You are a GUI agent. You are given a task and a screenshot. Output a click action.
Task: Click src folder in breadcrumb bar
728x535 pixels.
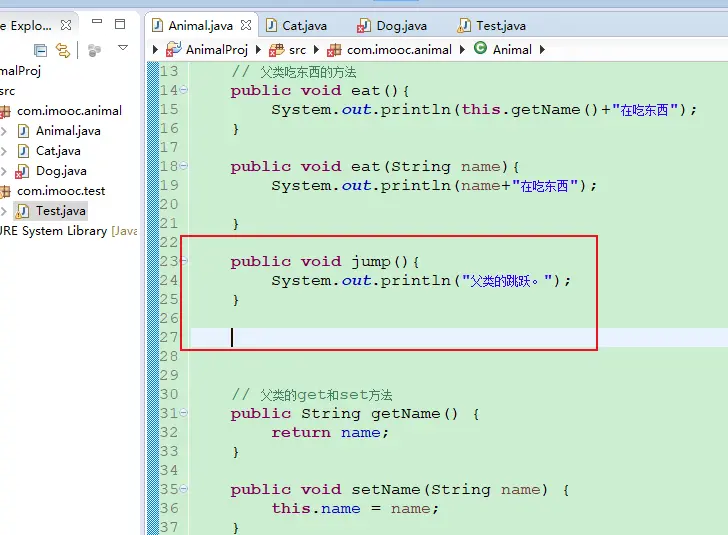coord(297,49)
